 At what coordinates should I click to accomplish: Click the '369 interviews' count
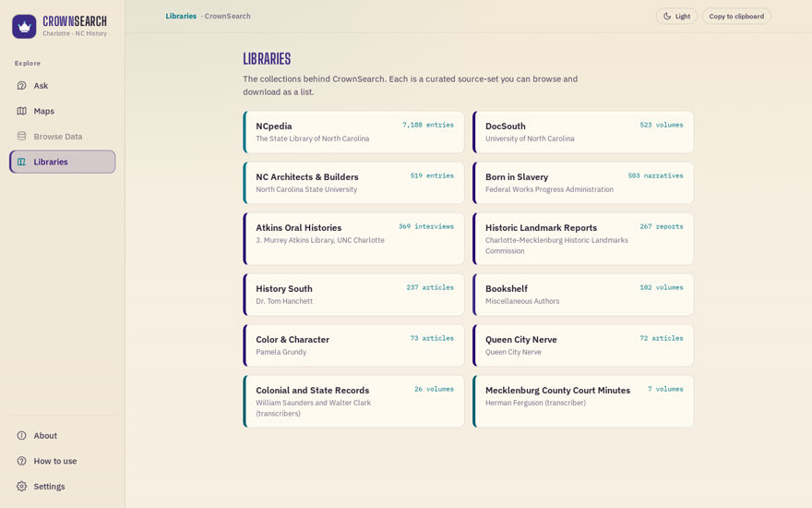[x=426, y=226]
